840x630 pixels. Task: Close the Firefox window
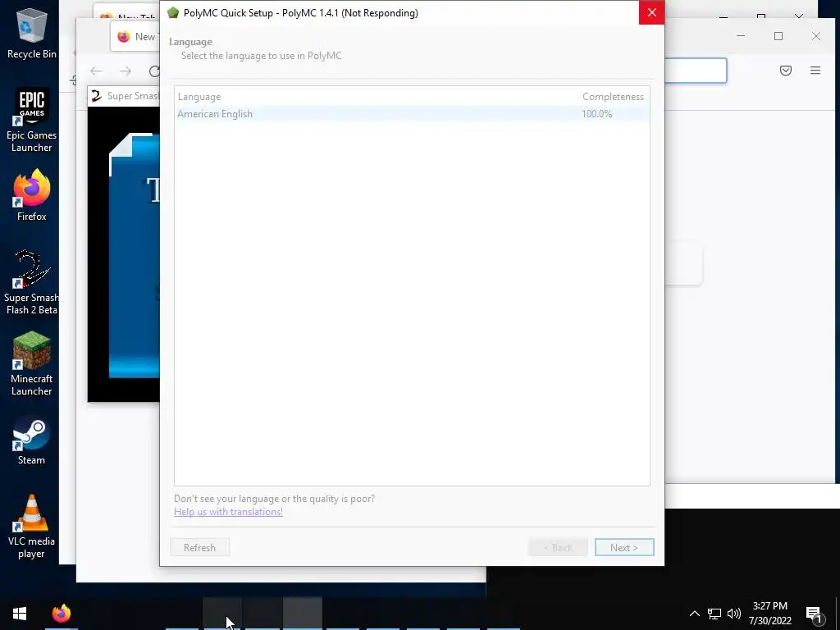(x=816, y=36)
